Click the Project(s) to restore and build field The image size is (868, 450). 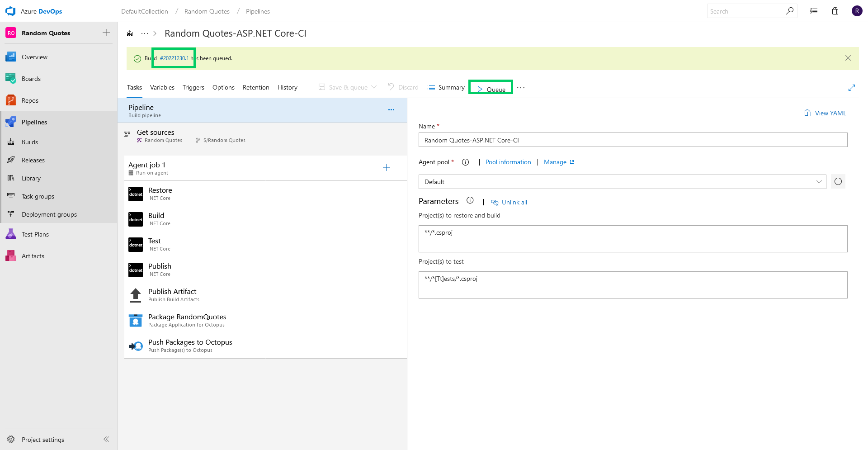633,239
